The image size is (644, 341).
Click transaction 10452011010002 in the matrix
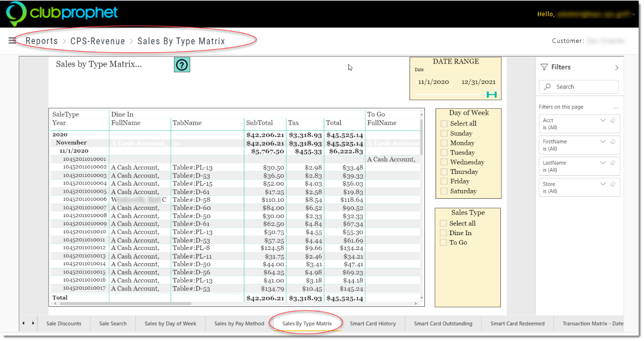(85, 167)
